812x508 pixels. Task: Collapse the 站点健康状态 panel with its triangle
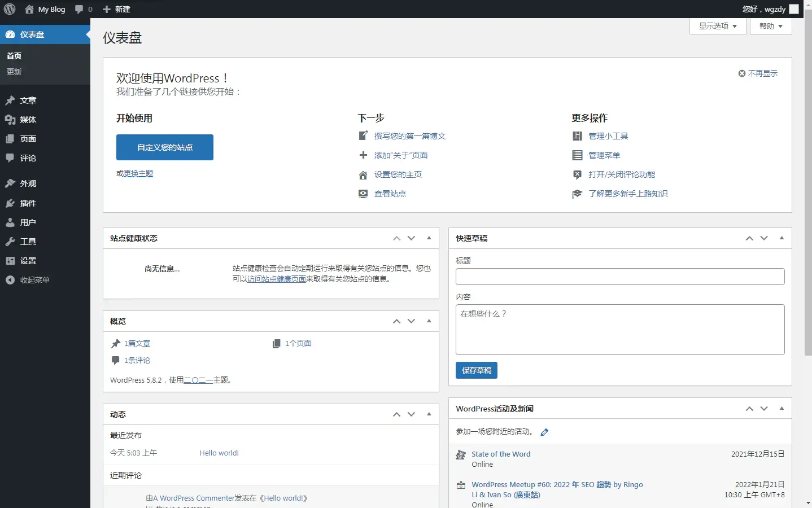click(x=429, y=238)
